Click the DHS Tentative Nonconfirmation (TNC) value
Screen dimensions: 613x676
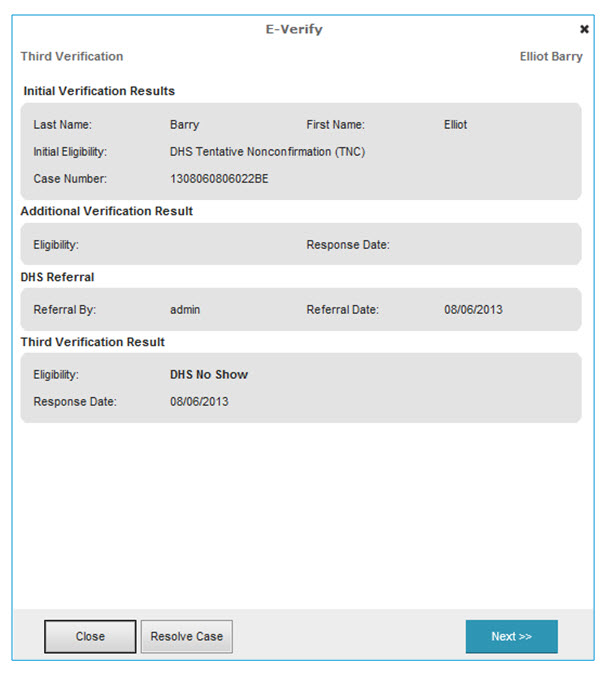pyautogui.click(x=267, y=152)
